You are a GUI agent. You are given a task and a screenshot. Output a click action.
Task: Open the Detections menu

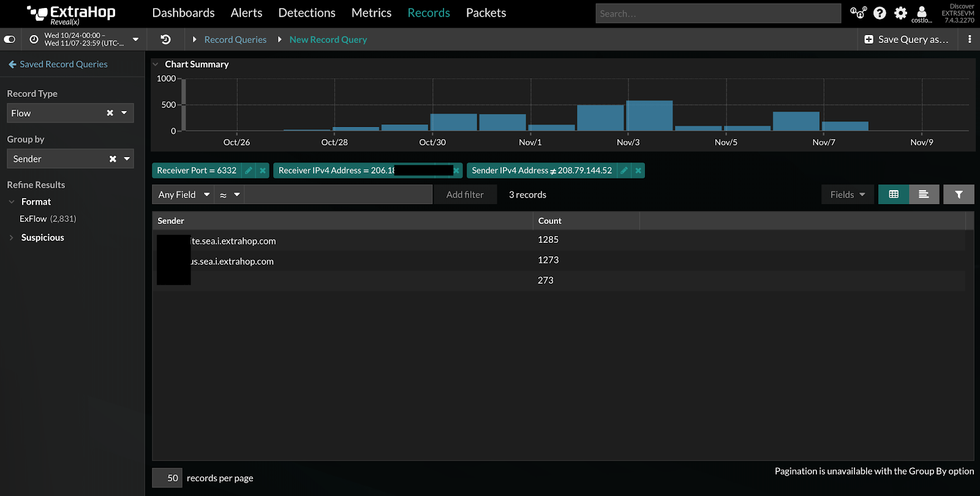click(307, 13)
